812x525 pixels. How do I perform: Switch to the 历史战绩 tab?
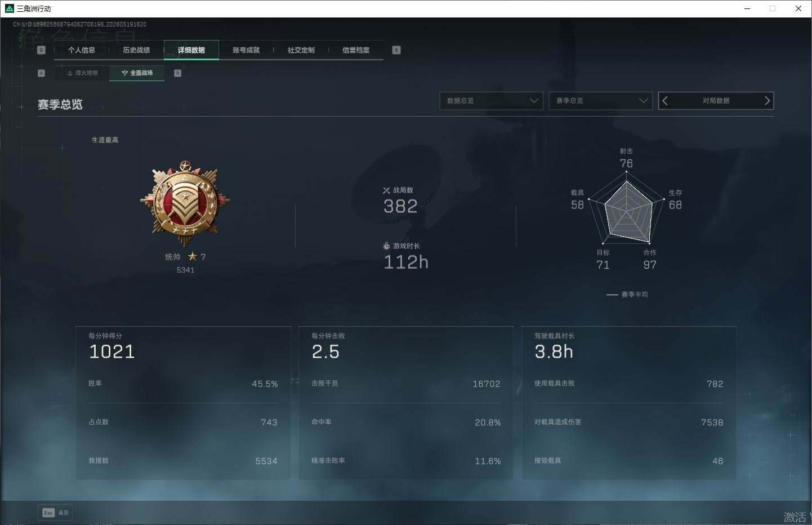[x=136, y=50]
